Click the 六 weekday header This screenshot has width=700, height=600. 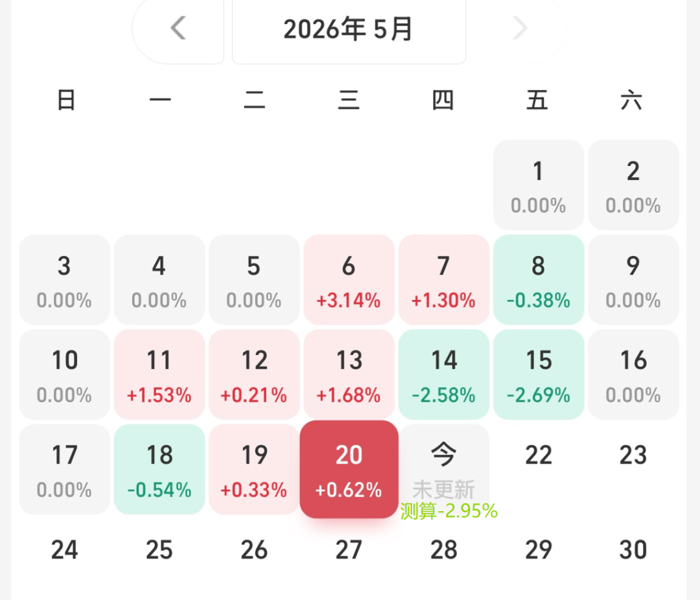click(x=631, y=100)
